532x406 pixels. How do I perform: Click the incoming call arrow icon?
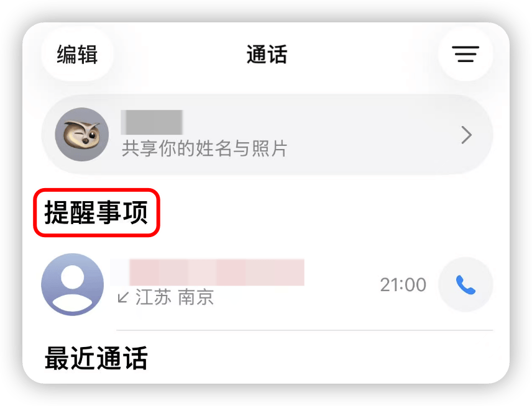(123, 297)
